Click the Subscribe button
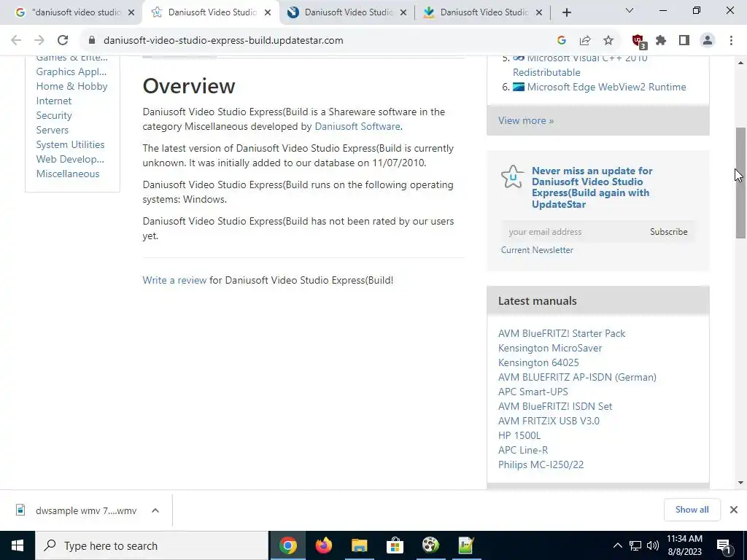 [x=668, y=232]
